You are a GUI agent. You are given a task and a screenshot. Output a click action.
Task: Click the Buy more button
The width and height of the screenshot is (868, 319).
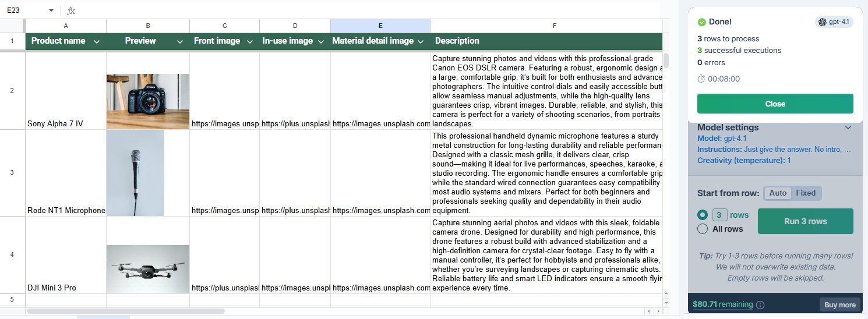tap(839, 304)
